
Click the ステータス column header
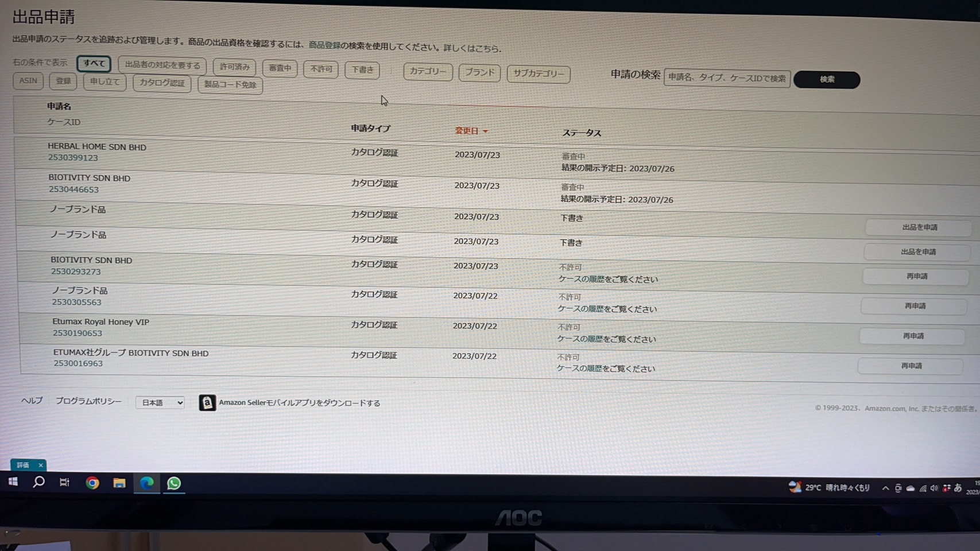pyautogui.click(x=582, y=133)
